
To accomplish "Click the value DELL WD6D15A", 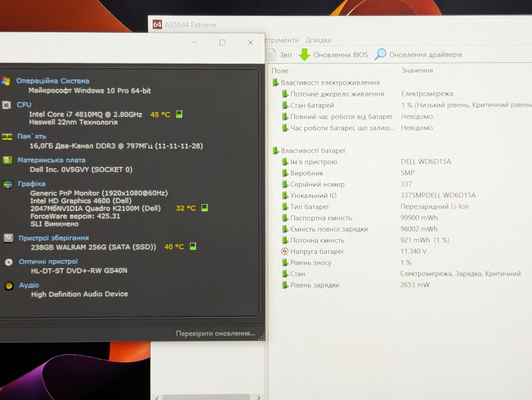I will tap(426, 162).
